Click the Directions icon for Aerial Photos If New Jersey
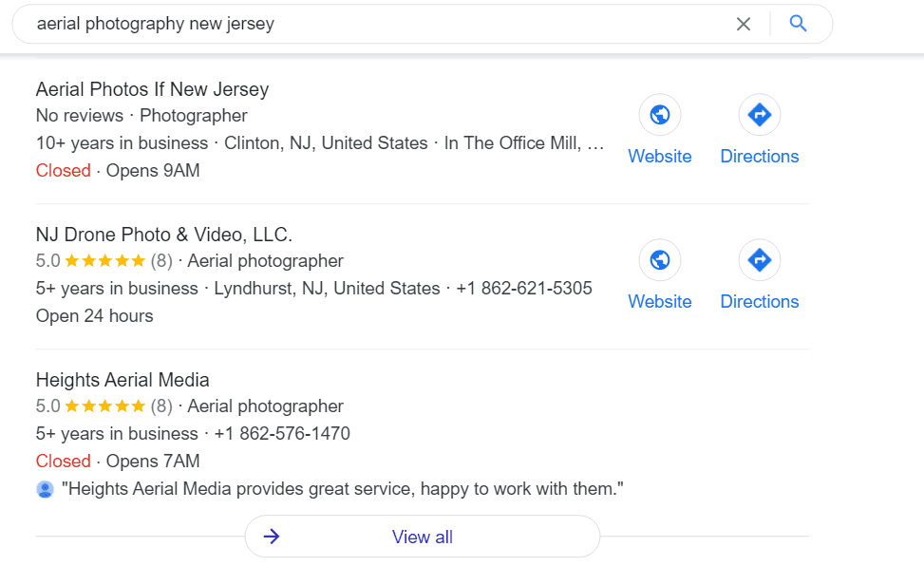This screenshot has height=566, width=924. pyautogui.click(x=759, y=114)
